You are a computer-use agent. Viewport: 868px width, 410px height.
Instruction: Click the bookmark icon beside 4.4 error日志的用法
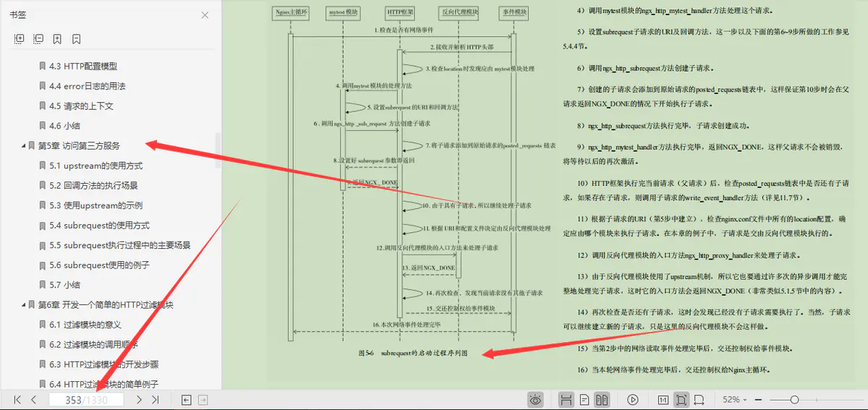click(43, 86)
